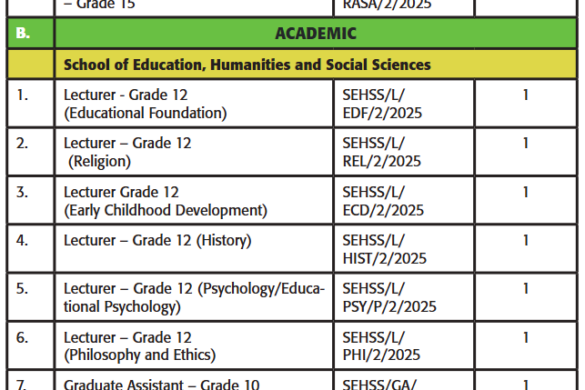Select the School of Education, Humanities heading

coord(247,65)
